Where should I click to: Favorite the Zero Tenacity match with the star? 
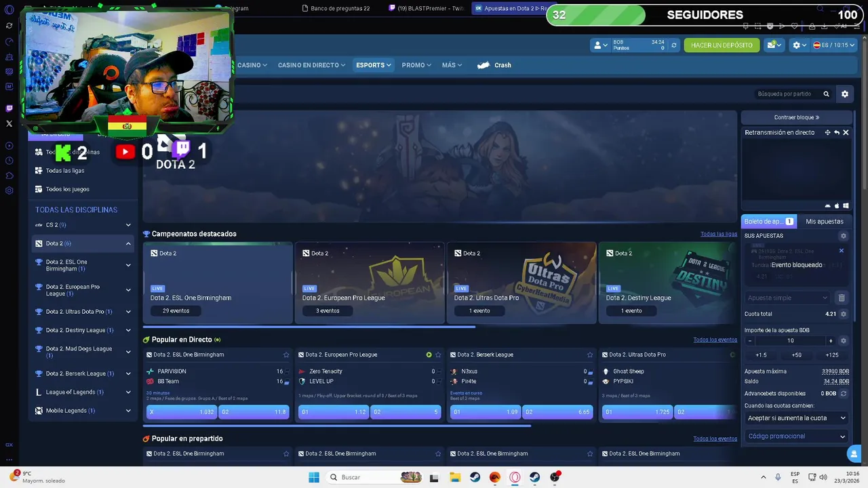pos(438,354)
